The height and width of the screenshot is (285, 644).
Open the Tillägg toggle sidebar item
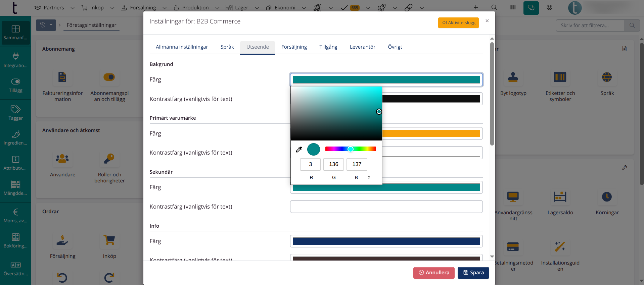pos(15,85)
